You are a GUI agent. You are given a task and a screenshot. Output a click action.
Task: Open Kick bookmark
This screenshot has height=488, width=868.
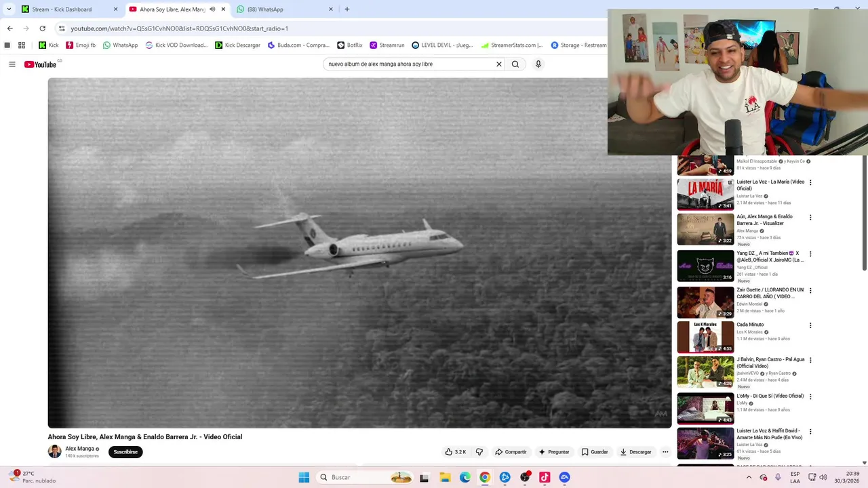click(49, 45)
